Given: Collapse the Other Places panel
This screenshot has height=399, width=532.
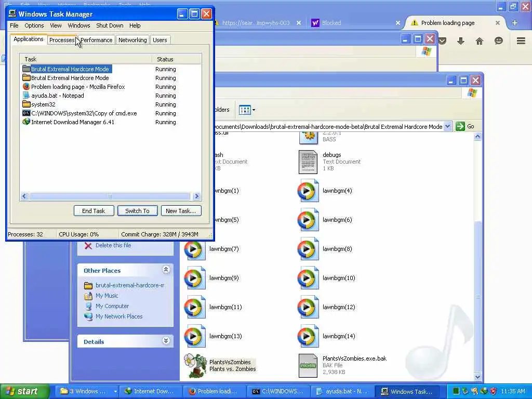Looking at the screenshot, I should [166, 270].
